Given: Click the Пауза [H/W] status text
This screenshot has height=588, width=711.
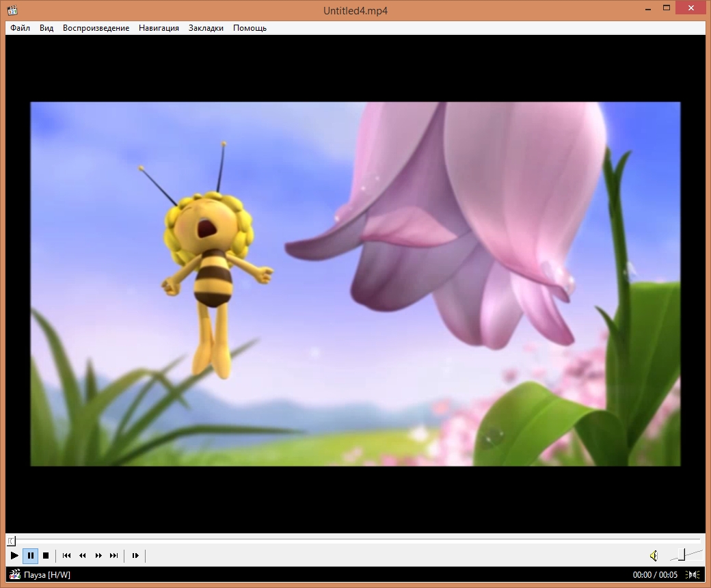Looking at the screenshot, I should (47, 575).
